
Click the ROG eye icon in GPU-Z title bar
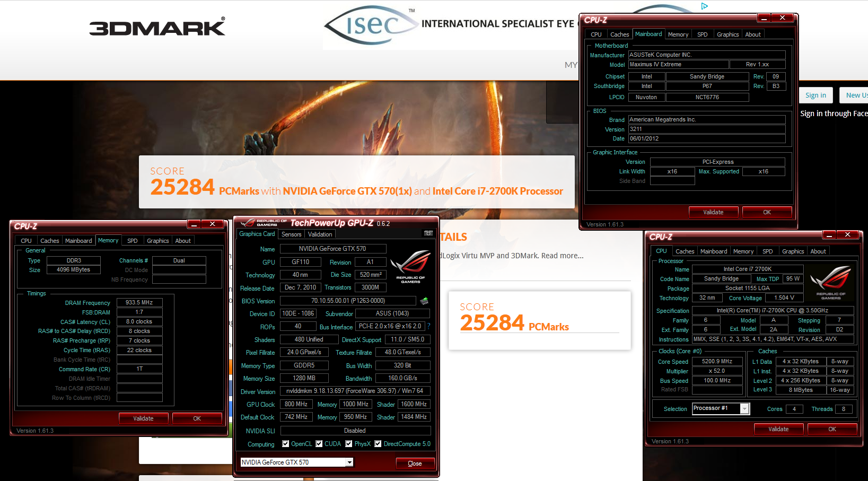coord(248,223)
